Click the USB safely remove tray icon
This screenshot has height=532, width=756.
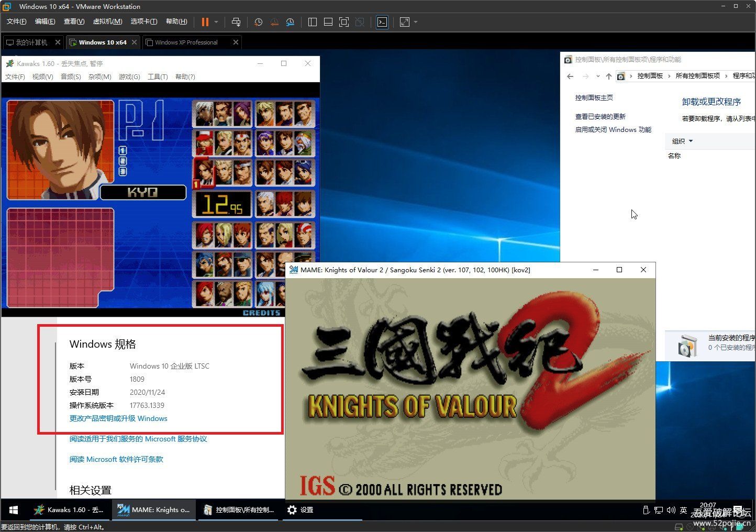pyautogui.click(x=646, y=510)
